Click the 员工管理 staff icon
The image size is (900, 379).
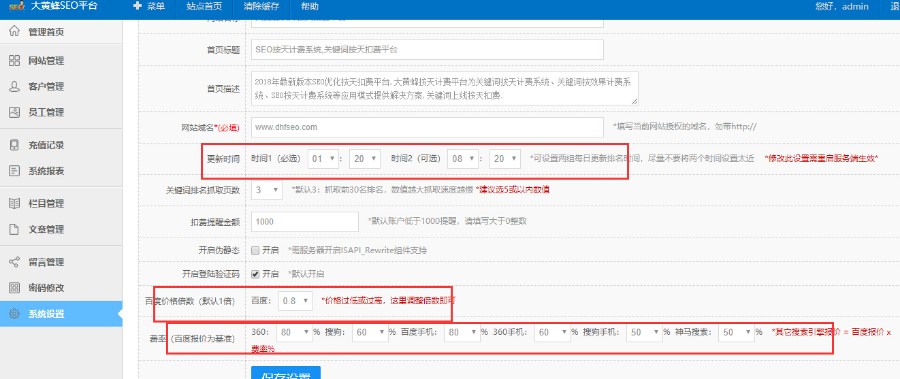[14, 113]
